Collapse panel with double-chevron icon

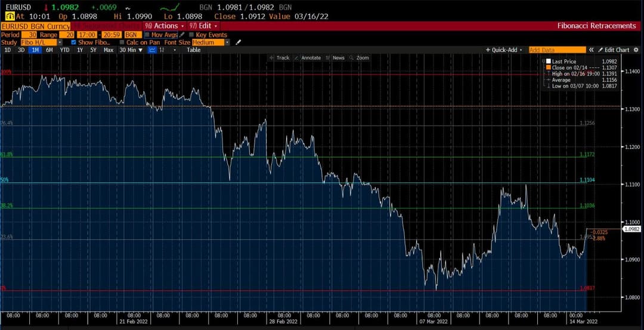click(591, 50)
